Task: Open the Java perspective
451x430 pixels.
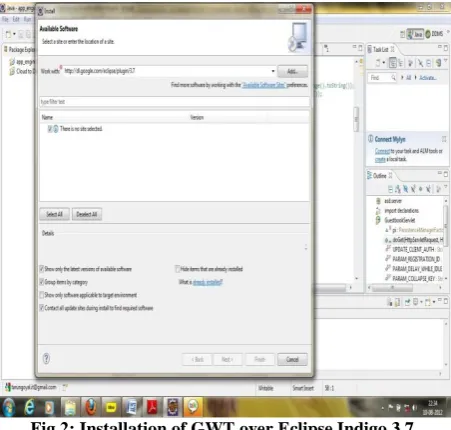Action: tap(415, 34)
